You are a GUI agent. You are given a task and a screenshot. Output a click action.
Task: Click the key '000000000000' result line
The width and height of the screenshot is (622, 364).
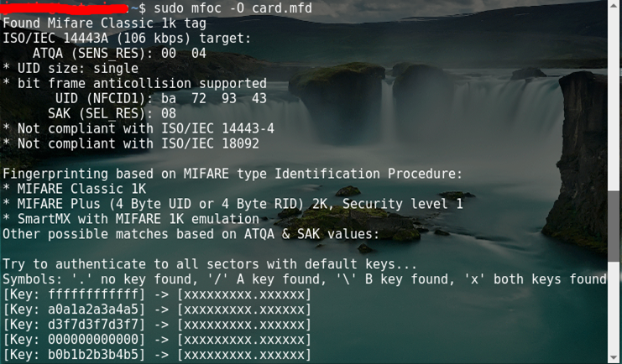coord(157,340)
